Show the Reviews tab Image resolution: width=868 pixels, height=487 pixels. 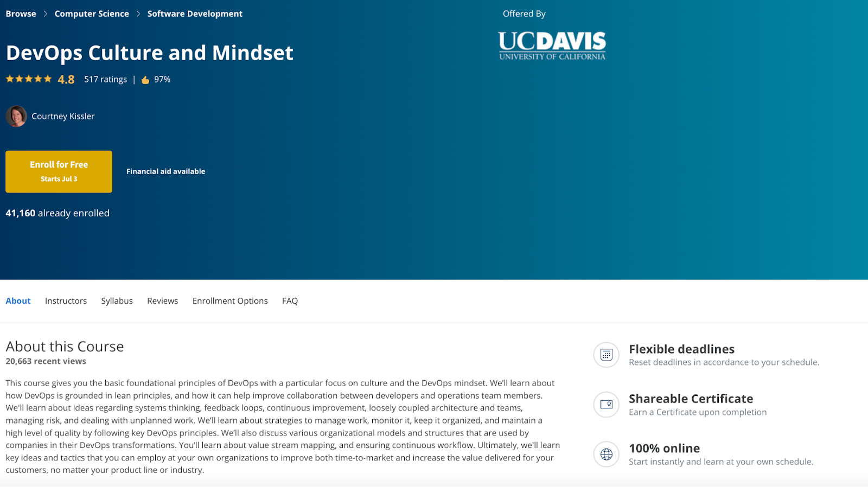point(162,301)
